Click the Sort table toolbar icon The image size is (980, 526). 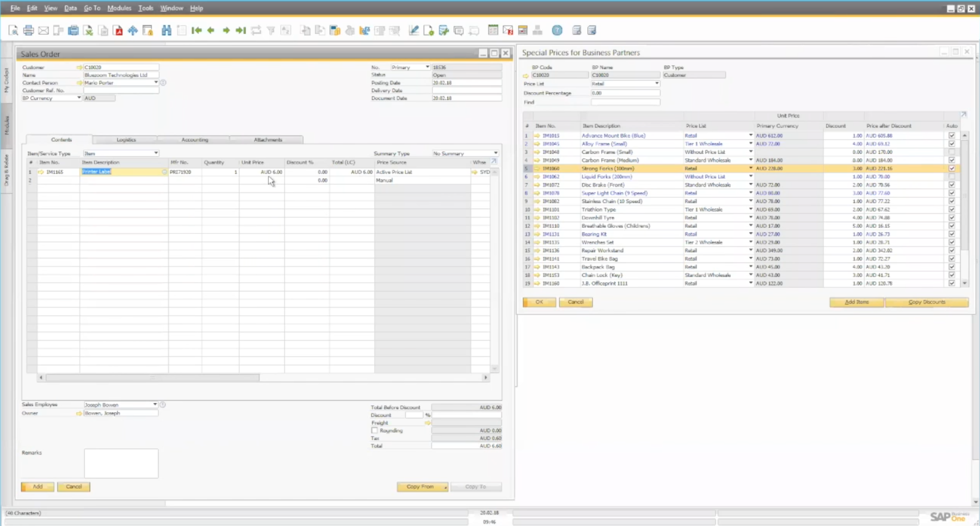click(x=286, y=31)
